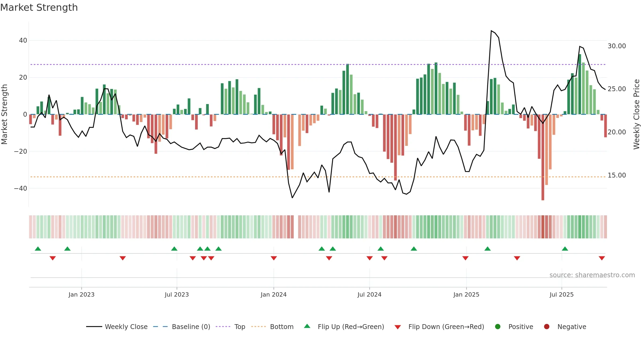Click the Jan 2024 x-axis label
This screenshot has height=362, width=644.
pos(273,294)
